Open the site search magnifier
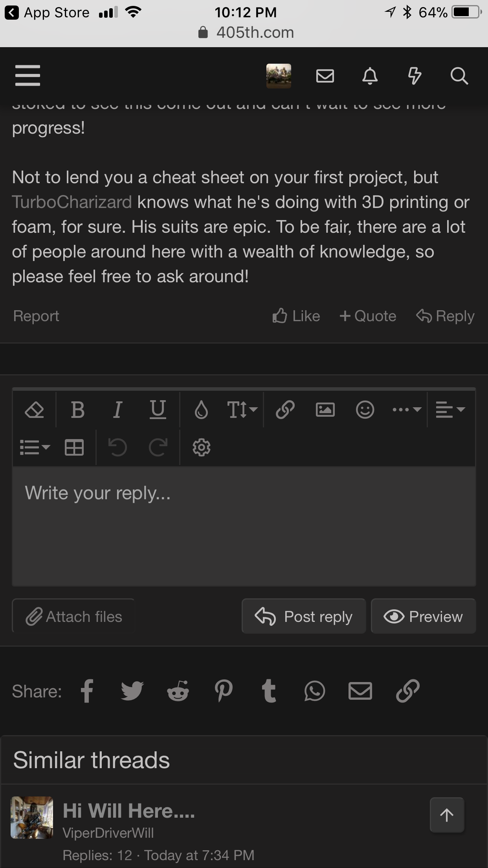 459,75
